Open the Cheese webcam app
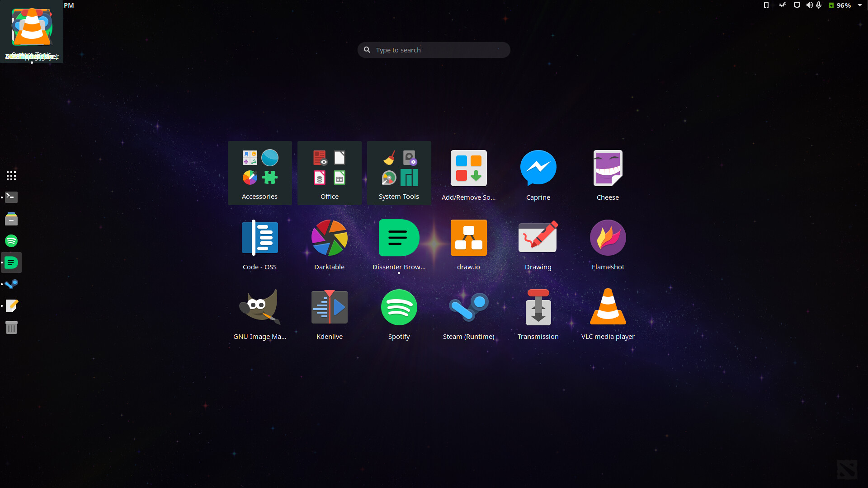 tap(608, 174)
